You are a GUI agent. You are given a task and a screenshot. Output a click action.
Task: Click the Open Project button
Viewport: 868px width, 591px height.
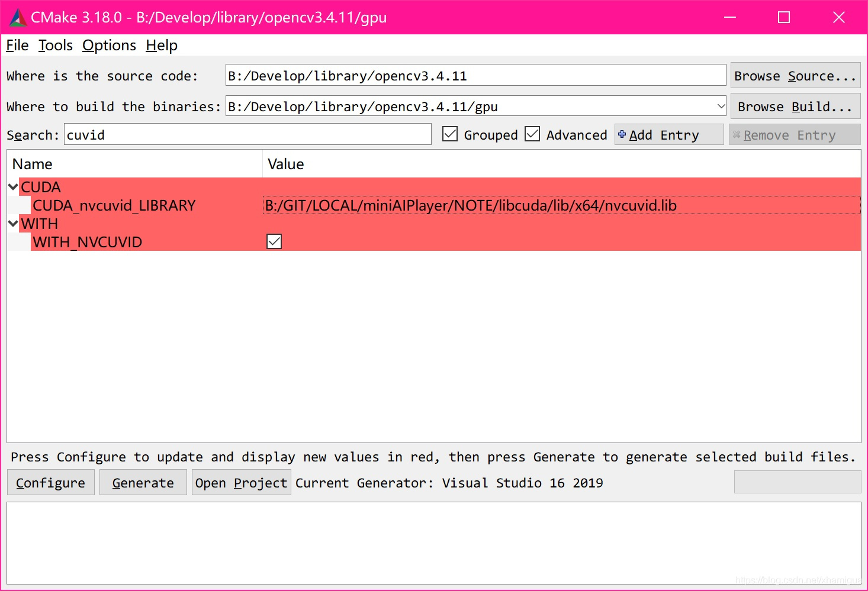click(242, 483)
